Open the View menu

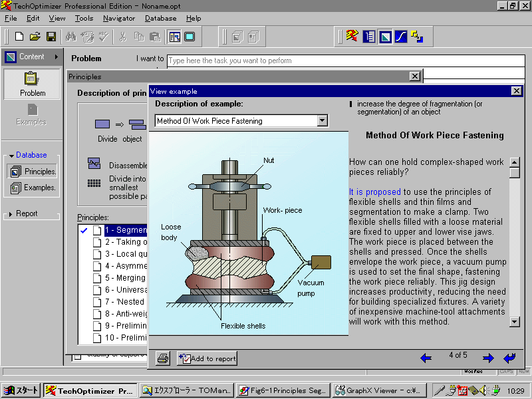coord(57,19)
